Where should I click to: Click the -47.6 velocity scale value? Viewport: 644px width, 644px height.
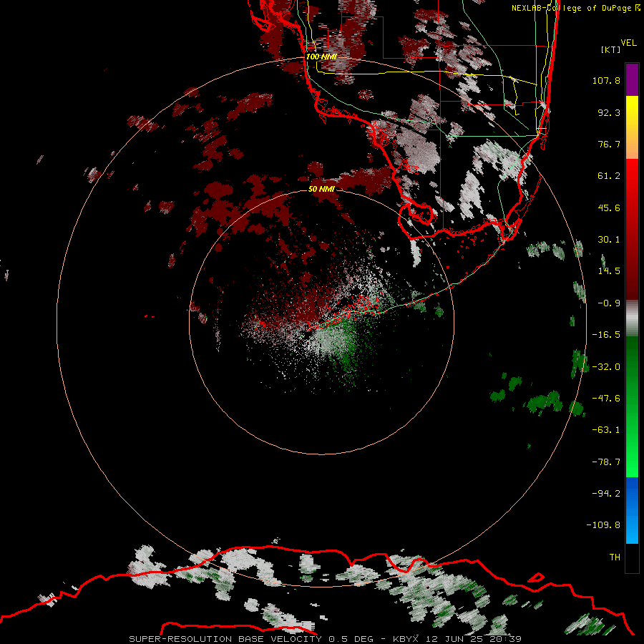click(x=606, y=399)
